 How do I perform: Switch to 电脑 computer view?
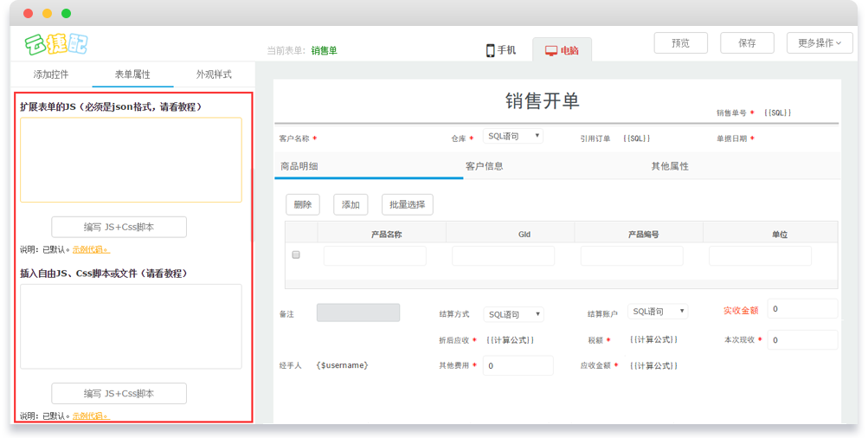click(x=562, y=50)
